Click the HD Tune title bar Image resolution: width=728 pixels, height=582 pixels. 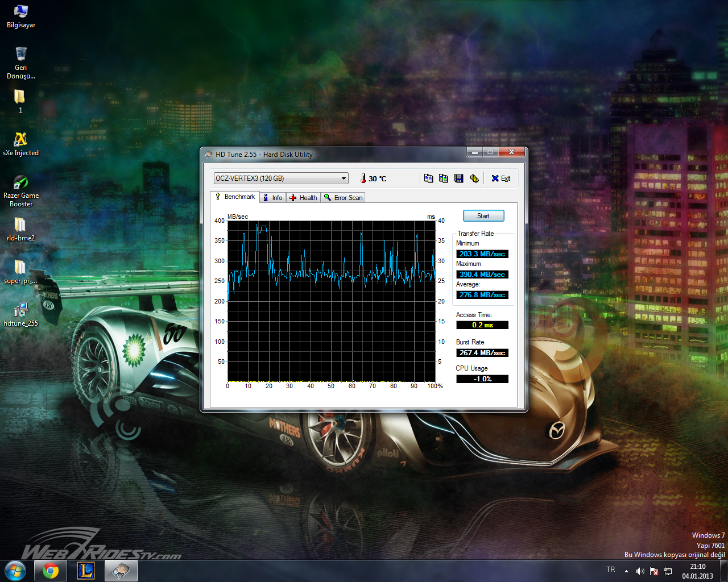(333, 154)
